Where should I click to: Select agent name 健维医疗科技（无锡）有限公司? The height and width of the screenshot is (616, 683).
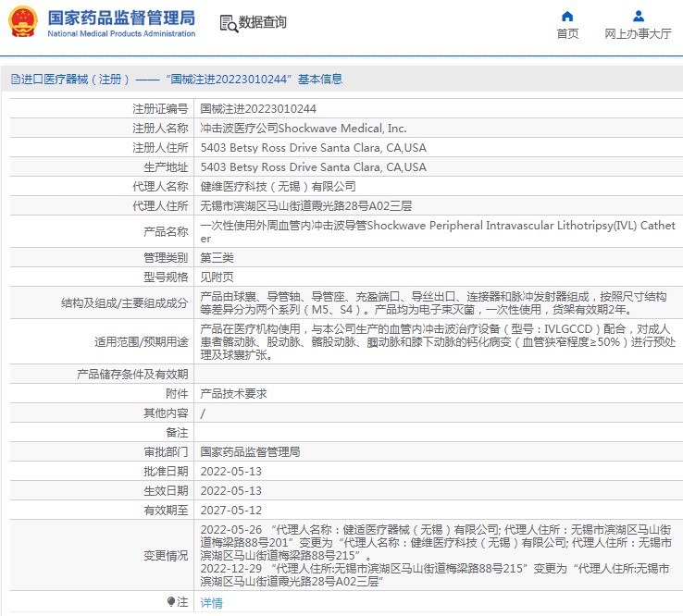(x=278, y=186)
